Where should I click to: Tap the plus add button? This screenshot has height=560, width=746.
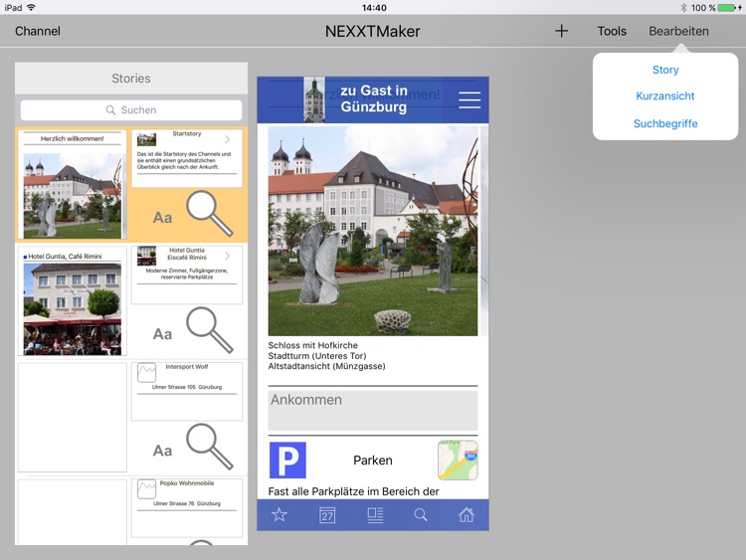pyautogui.click(x=561, y=31)
